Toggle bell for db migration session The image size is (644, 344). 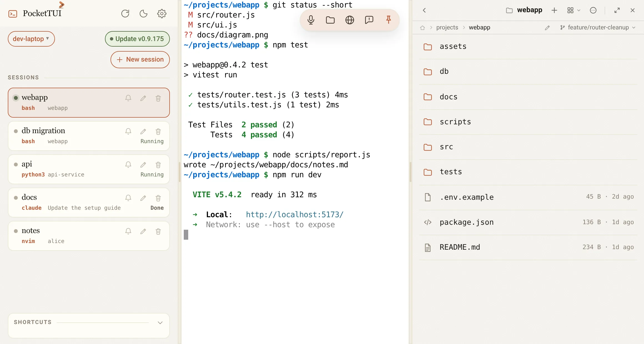click(x=128, y=131)
